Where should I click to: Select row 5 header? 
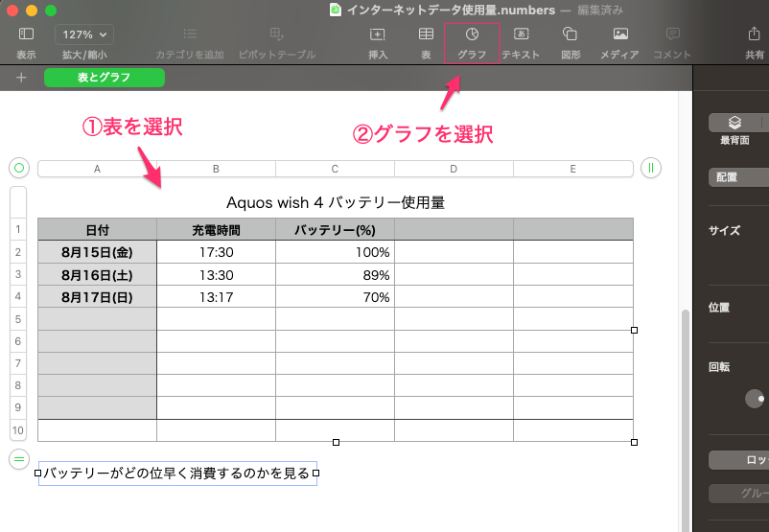pyautogui.click(x=18, y=319)
